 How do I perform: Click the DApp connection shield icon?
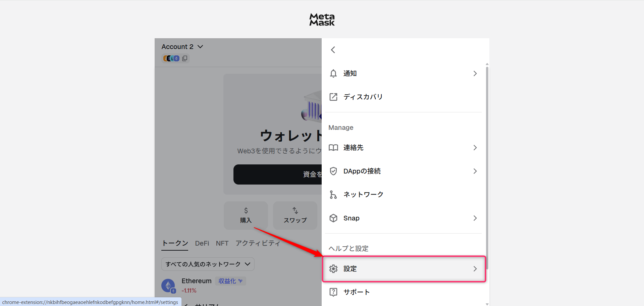[333, 171]
